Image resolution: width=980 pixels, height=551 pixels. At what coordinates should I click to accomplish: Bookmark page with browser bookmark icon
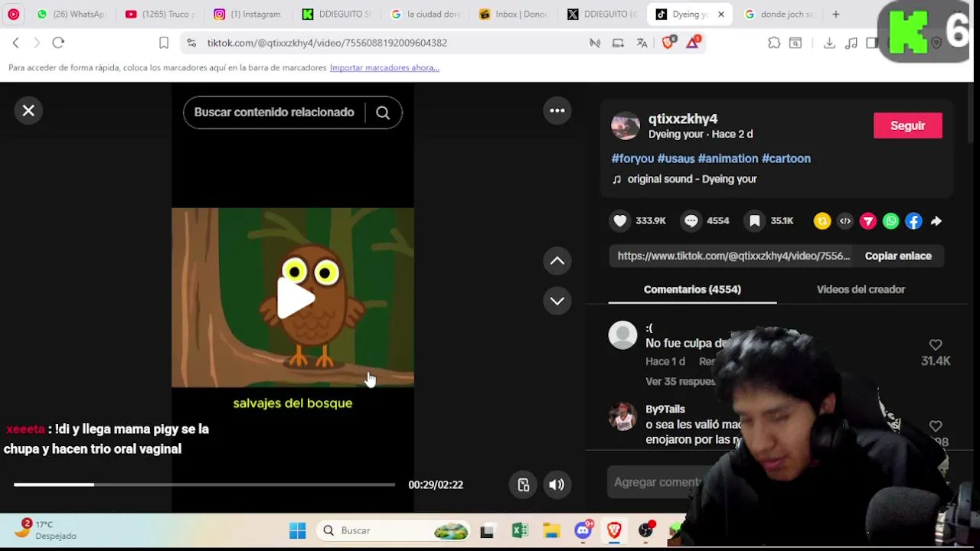click(x=164, y=43)
